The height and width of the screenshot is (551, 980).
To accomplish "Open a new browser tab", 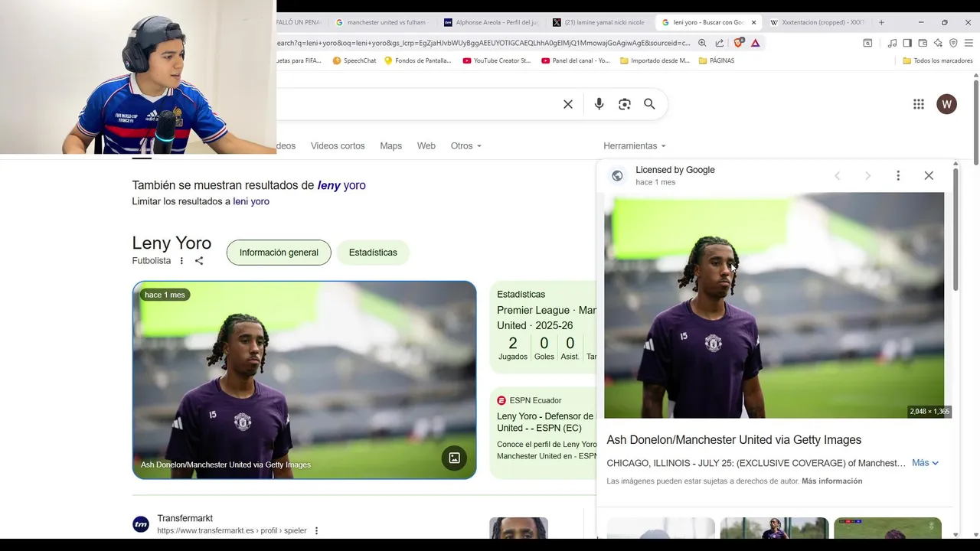I will [881, 22].
